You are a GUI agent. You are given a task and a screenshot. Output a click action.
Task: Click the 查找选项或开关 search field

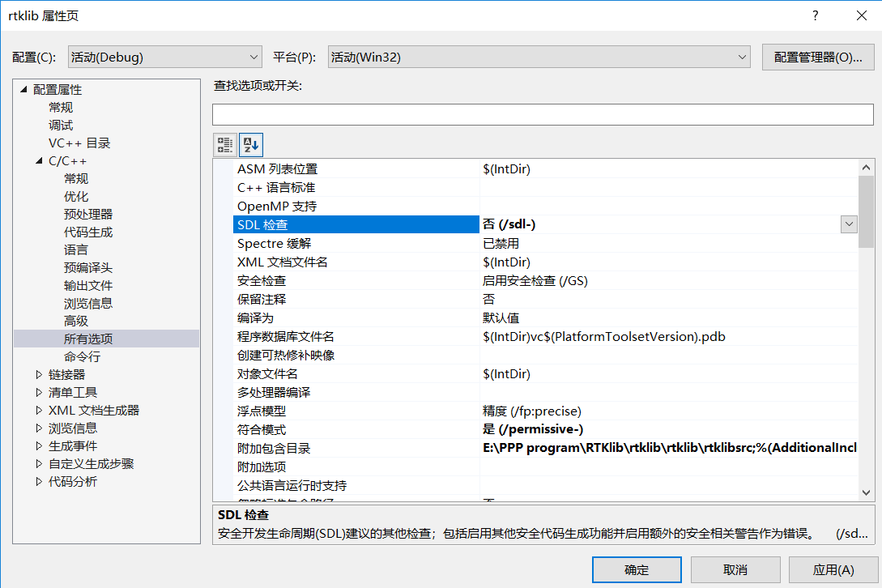tap(543, 114)
